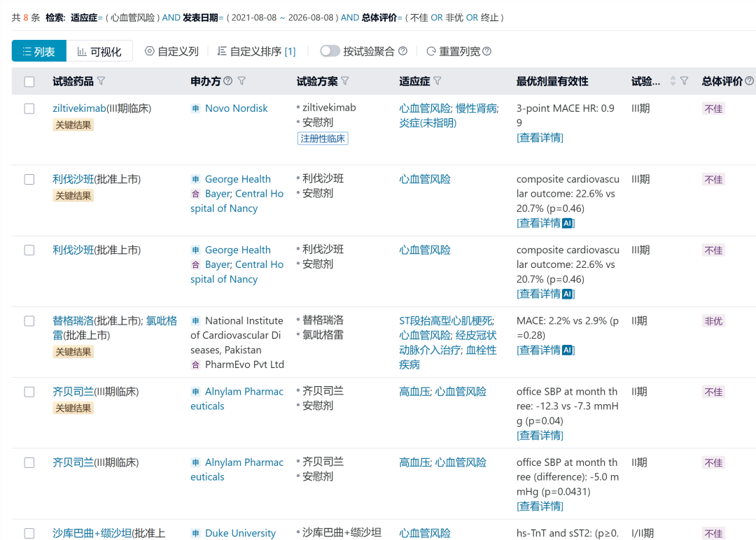The height and width of the screenshot is (540, 756).
Task: Switch to the 可视化 tab
Action: pyautogui.click(x=99, y=51)
